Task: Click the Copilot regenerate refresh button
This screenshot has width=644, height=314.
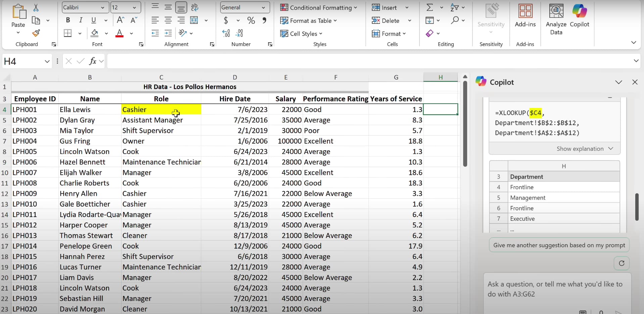Action: 622,263
